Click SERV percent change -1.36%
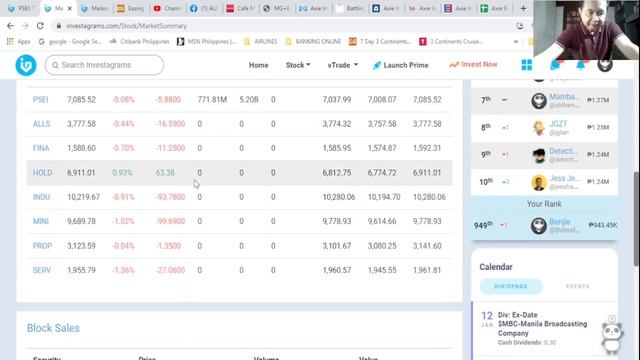This screenshot has height=360, width=640. coord(123,270)
